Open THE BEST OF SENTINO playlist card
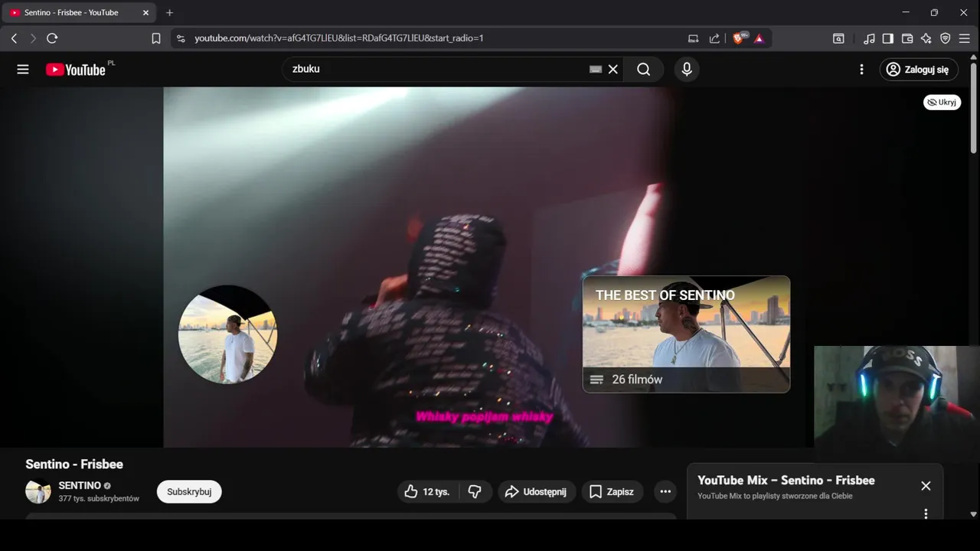This screenshot has height=551, width=980. 686,334
